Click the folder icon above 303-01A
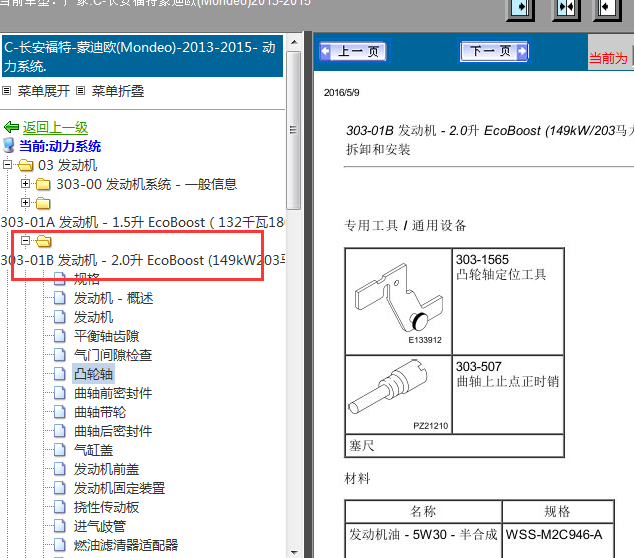Viewport: 634px width, 558px height. [43, 203]
